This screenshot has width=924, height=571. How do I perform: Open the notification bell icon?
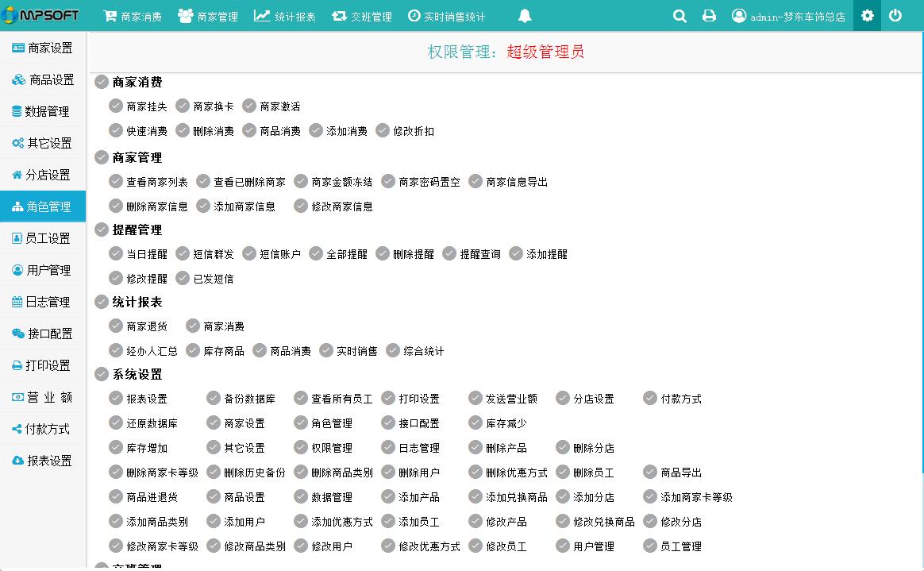pos(525,16)
